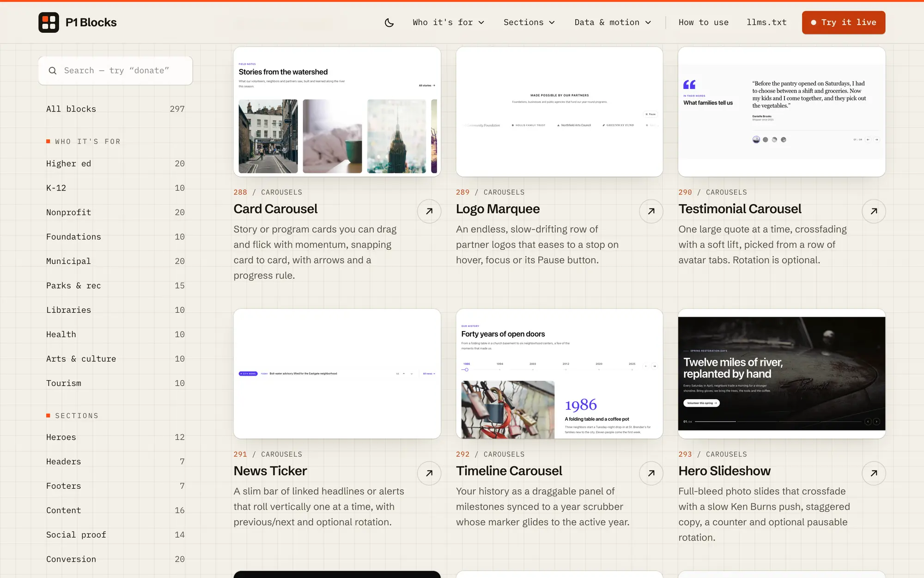Click the search magnifier icon

[53, 71]
